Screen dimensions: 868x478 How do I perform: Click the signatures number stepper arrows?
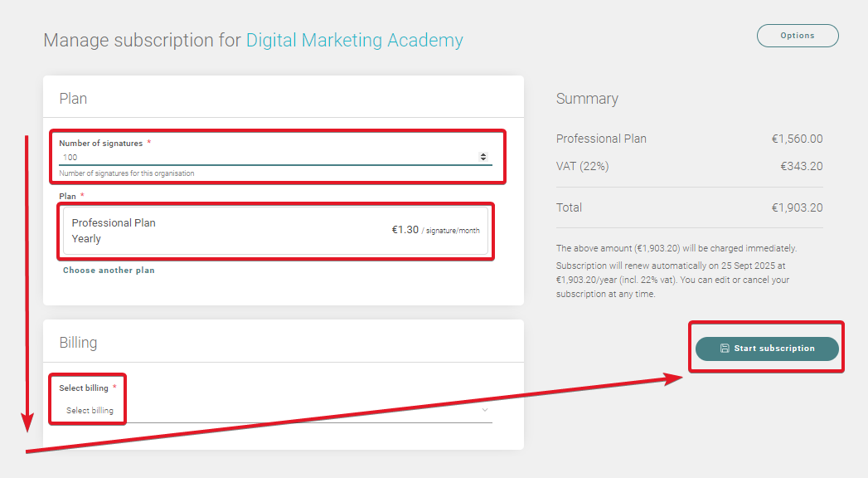coord(483,158)
